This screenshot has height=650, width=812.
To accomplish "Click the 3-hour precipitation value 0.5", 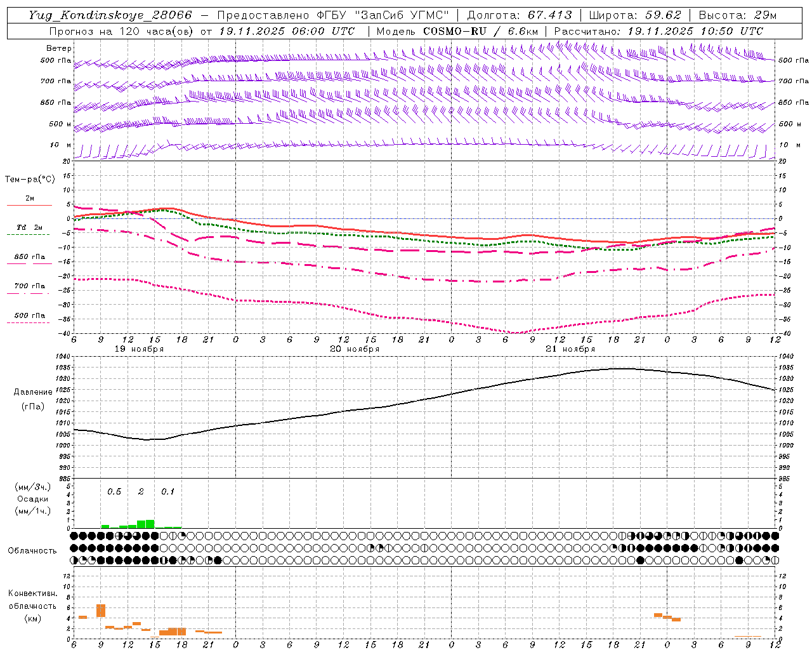I will [x=114, y=491].
